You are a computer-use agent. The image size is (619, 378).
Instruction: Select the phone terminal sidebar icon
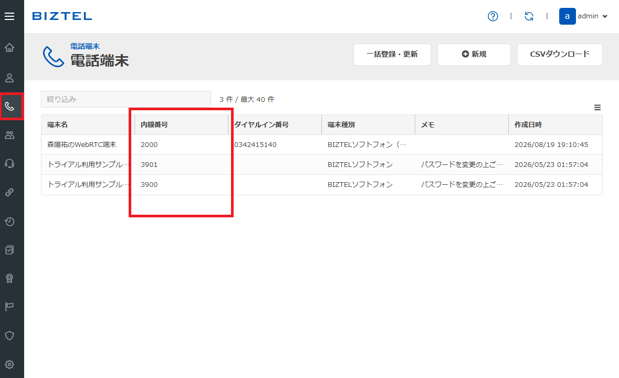[x=9, y=107]
